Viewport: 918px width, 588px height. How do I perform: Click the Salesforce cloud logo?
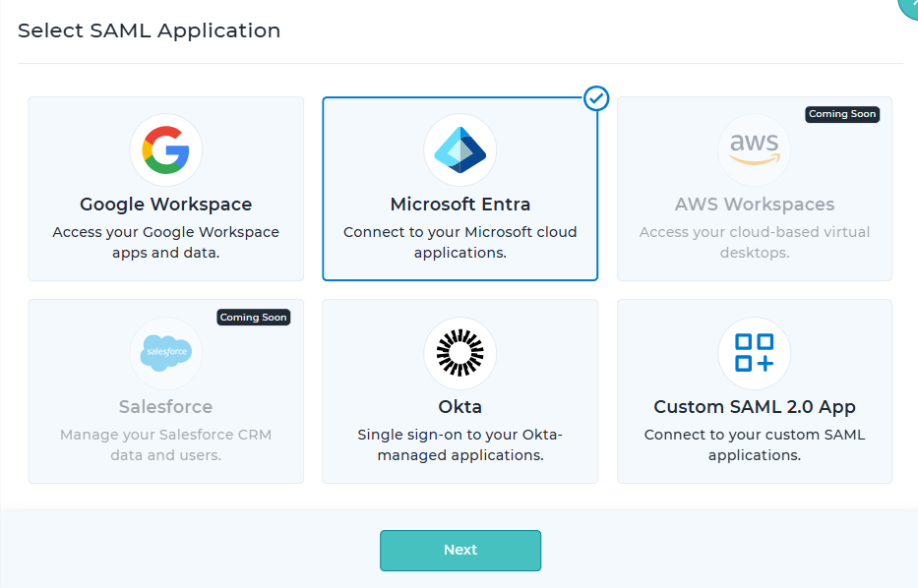165,353
